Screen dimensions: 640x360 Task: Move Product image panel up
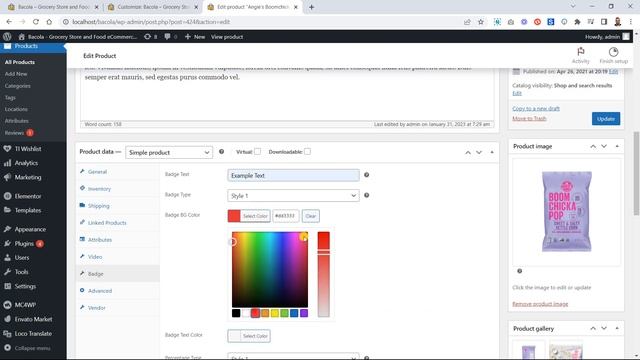pos(593,146)
